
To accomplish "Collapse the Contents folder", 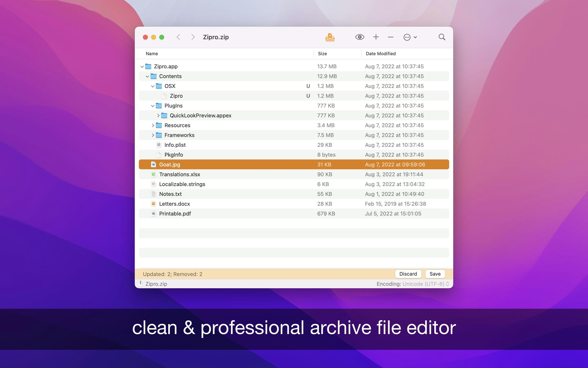I will coord(147,76).
